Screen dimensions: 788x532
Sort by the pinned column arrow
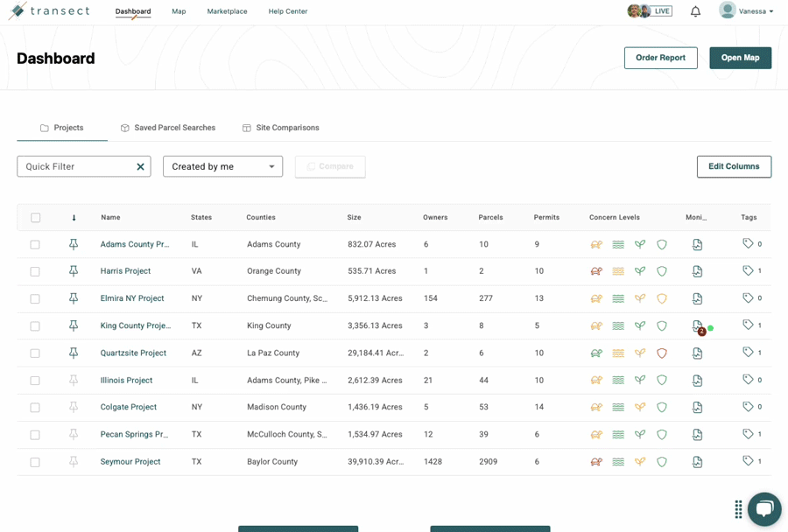click(74, 218)
